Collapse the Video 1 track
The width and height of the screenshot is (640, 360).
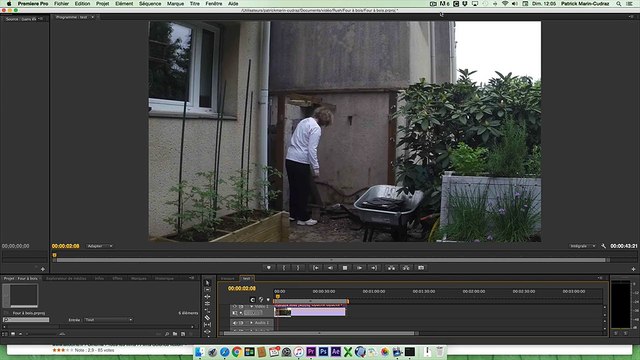click(251, 307)
